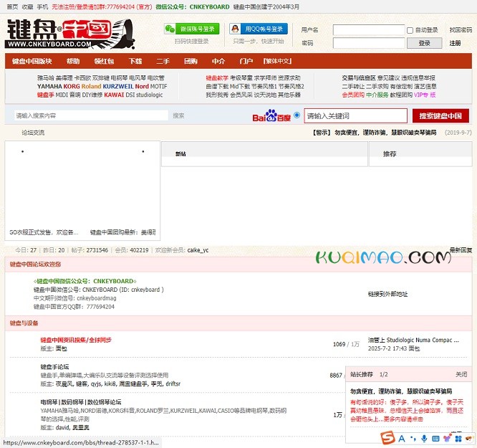Focus the 请输入关键词 Baidu search field
The image size is (477, 448).
(x=356, y=115)
